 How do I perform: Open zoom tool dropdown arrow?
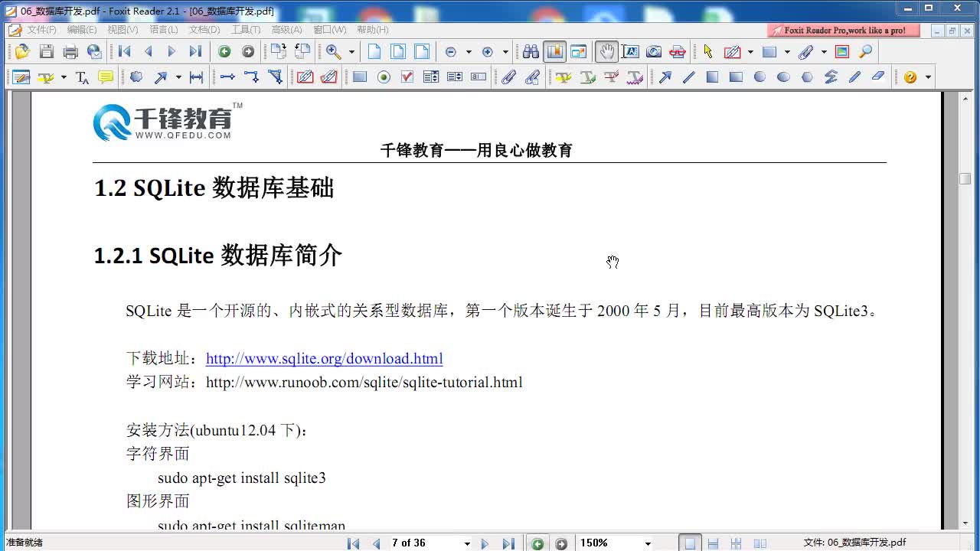[x=351, y=52]
